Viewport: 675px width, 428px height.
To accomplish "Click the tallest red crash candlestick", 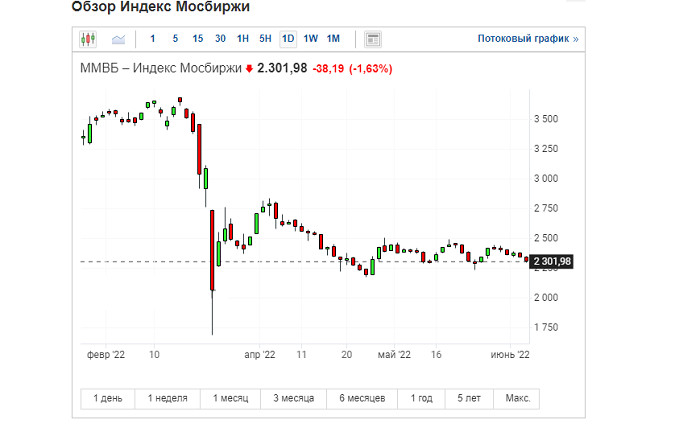I will click(212, 250).
